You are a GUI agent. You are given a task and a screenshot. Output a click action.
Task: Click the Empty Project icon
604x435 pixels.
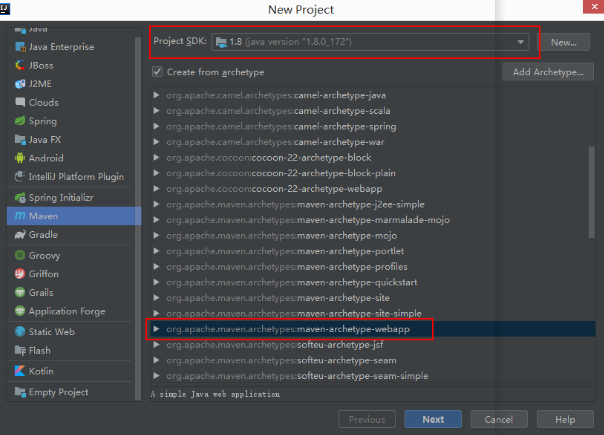(x=20, y=392)
